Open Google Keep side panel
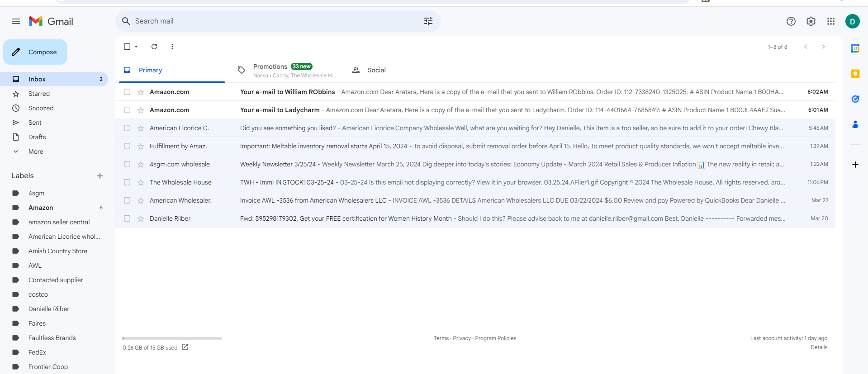The width and height of the screenshot is (868, 374). tap(855, 74)
